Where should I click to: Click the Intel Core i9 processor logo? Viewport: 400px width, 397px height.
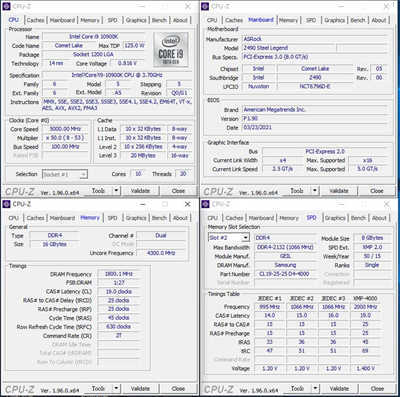(171, 49)
